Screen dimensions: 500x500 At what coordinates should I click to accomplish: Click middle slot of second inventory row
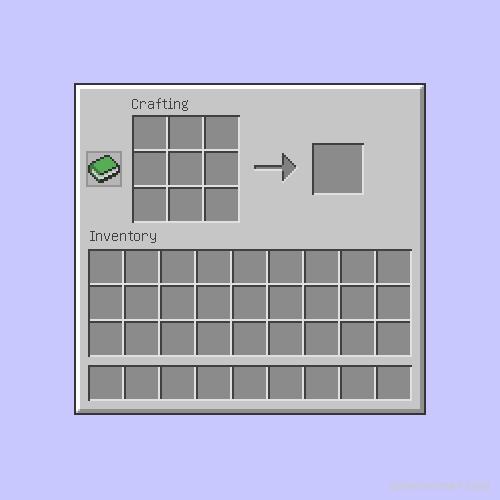pyautogui.click(x=250, y=303)
